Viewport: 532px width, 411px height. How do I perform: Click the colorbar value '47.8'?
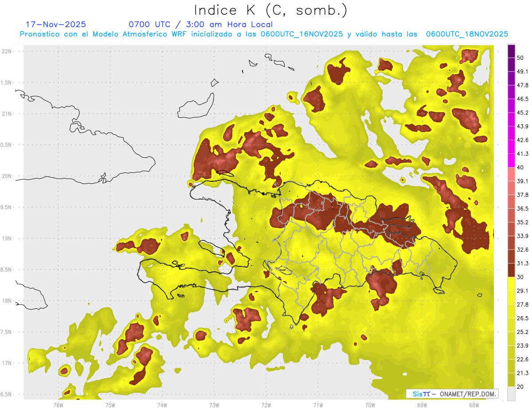pyautogui.click(x=523, y=85)
